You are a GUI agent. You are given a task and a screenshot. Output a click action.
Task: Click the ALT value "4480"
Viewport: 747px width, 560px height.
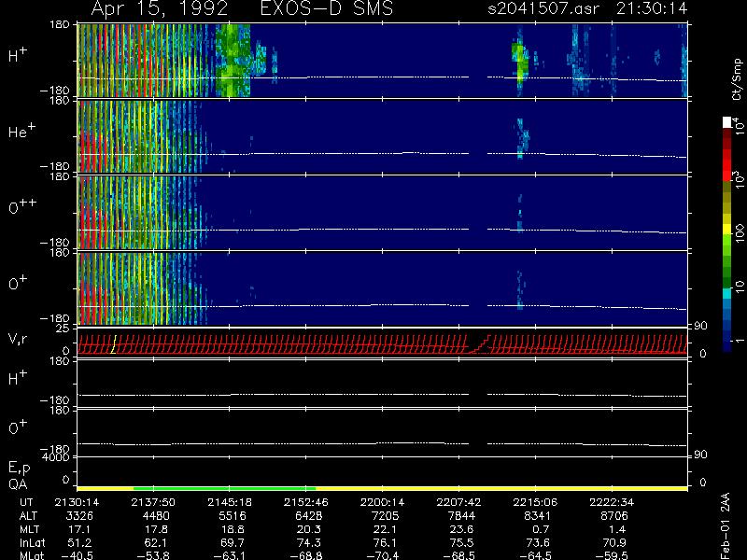click(156, 516)
